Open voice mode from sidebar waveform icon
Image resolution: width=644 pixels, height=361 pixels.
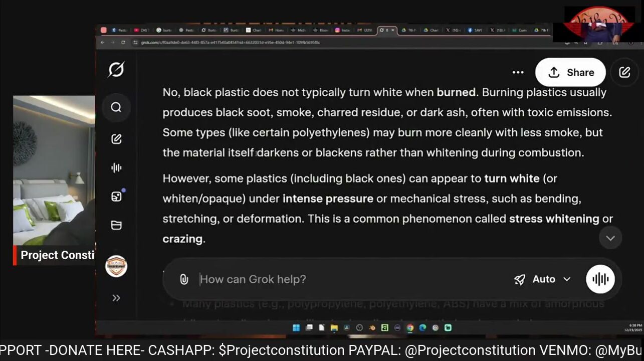click(116, 168)
